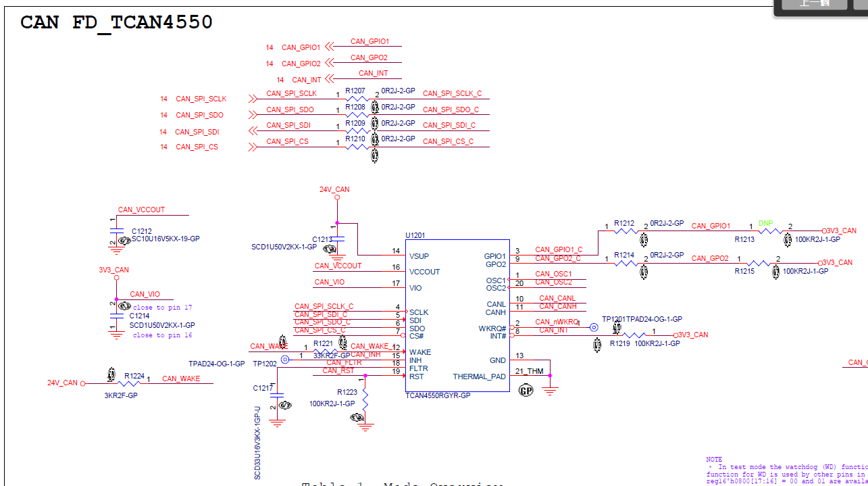This screenshot has width=868, height=486.
Task: Select the CAN_SPI_SDO_C net label beside R1208
Action: [451, 110]
